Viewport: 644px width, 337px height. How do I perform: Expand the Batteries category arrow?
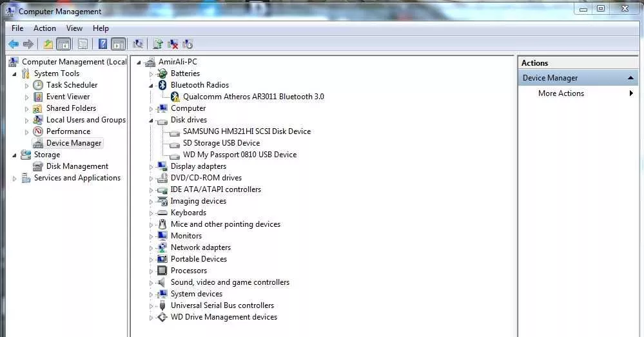[x=151, y=74]
